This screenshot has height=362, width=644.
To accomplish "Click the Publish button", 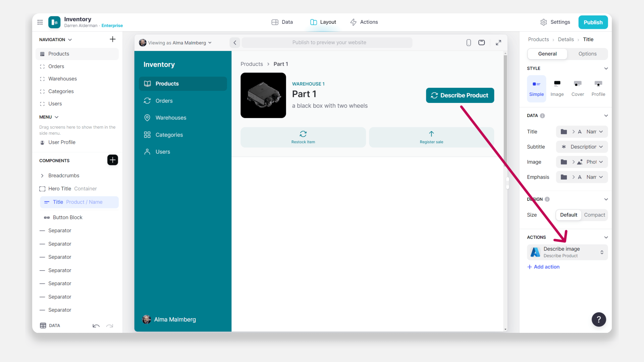I will (x=593, y=22).
